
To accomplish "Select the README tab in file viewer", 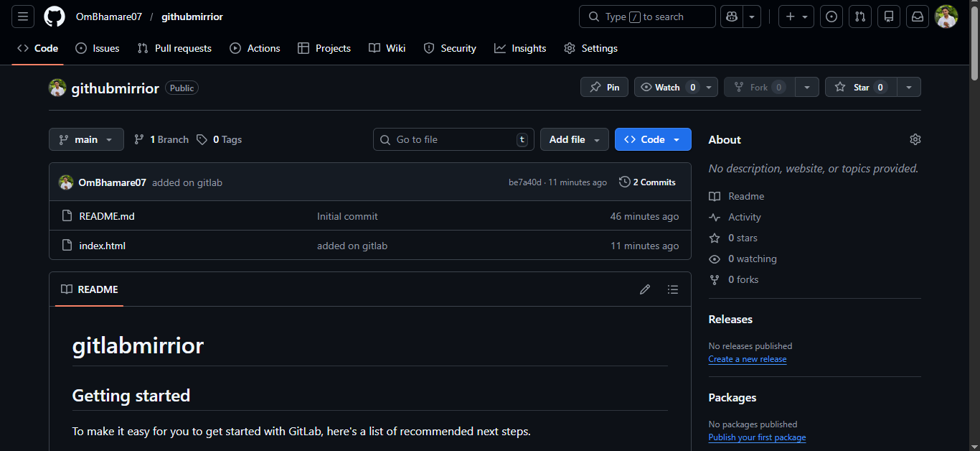I will tap(90, 289).
